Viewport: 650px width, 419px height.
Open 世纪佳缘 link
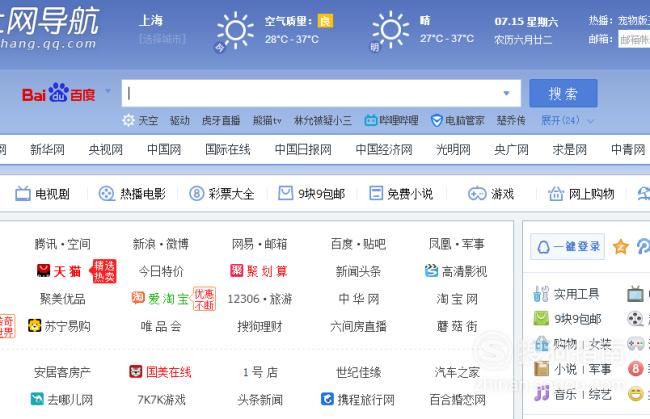[358, 372]
